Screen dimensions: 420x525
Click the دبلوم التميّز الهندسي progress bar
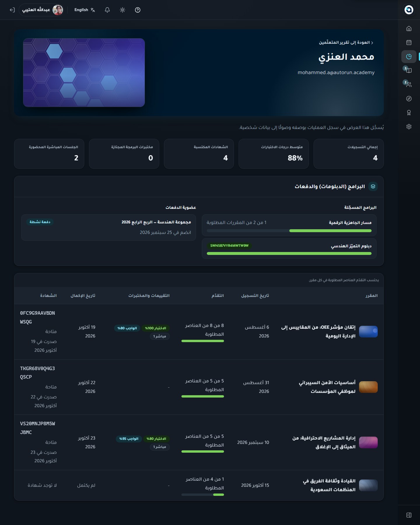(289, 253)
